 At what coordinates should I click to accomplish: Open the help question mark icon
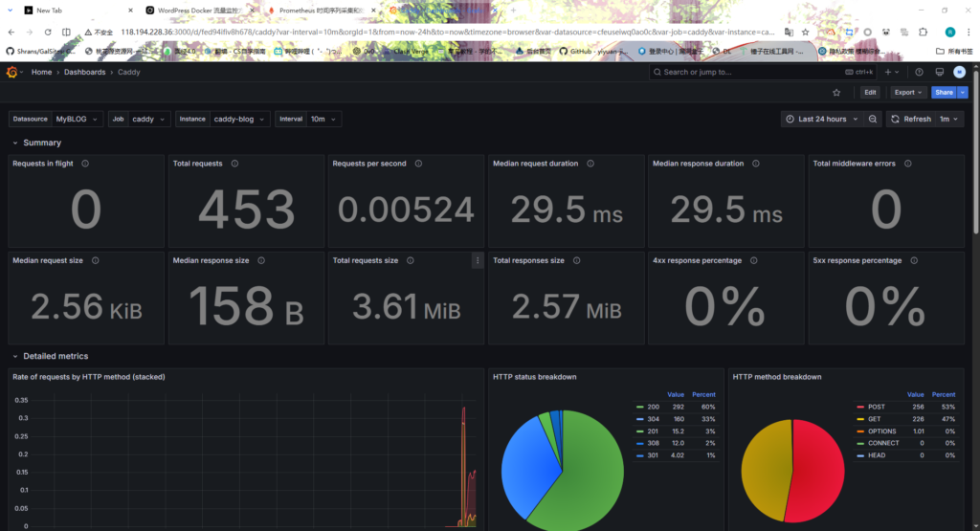919,72
